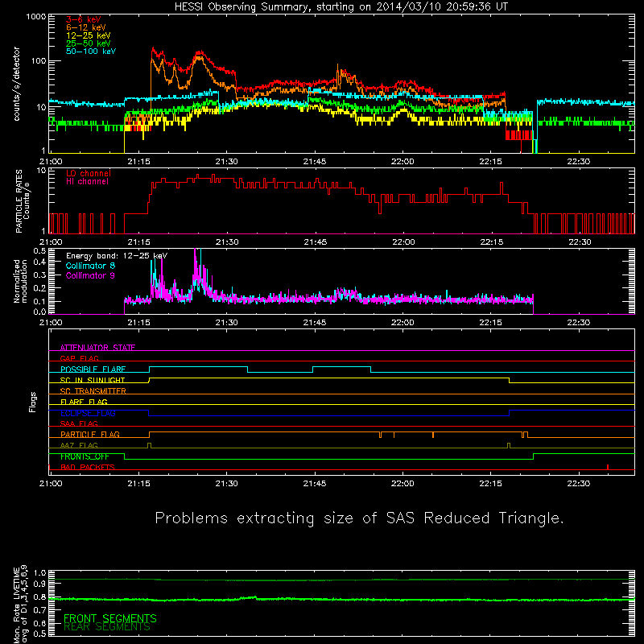Click '1.0' tick label on livetime plot
Viewport: 644px width, 644px height.
tap(39, 573)
